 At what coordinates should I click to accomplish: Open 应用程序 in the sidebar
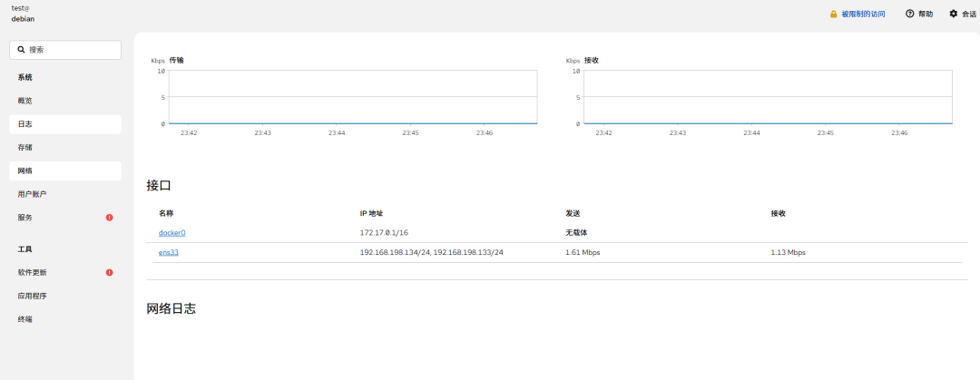coord(65,296)
